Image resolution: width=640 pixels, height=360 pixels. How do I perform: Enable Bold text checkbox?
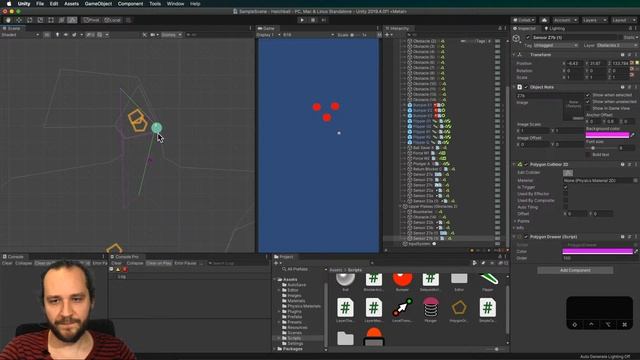[x=588, y=155]
